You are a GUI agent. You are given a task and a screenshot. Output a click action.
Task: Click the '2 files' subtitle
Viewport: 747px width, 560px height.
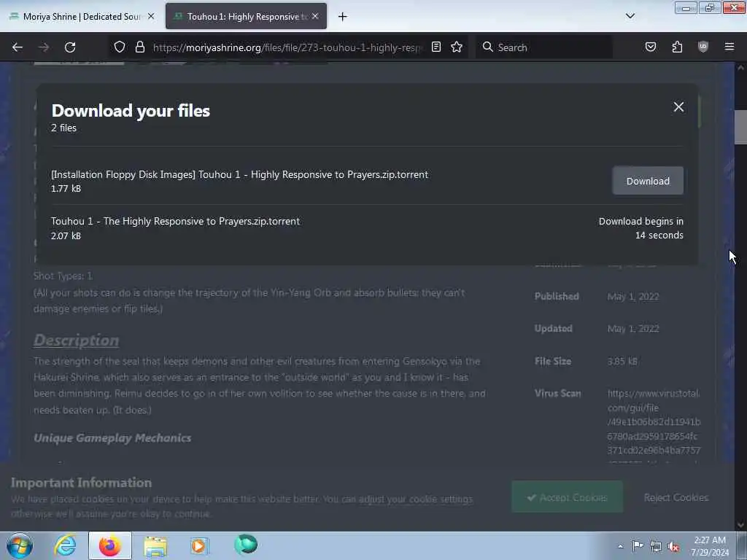pyautogui.click(x=64, y=128)
